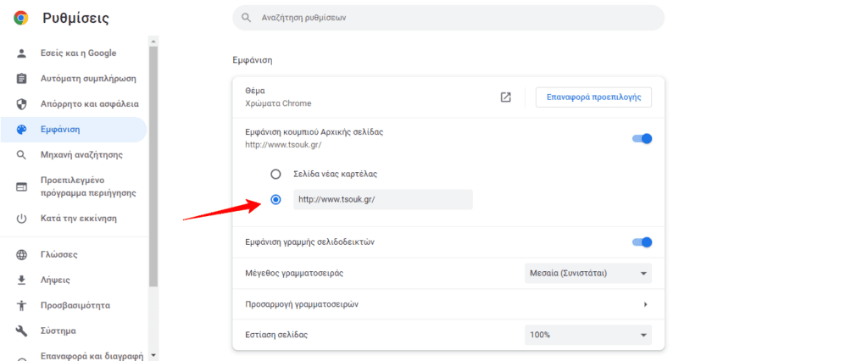Open the Σύστημα settings section
Image resolution: width=868 pixels, height=361 pixels.
[x=58, y=330]
